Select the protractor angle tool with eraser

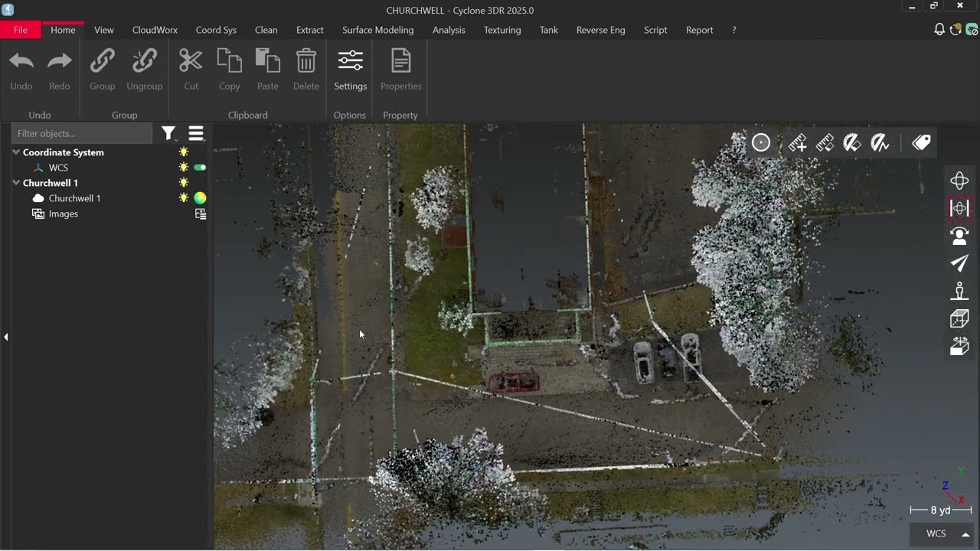click(x=852, y=142)
